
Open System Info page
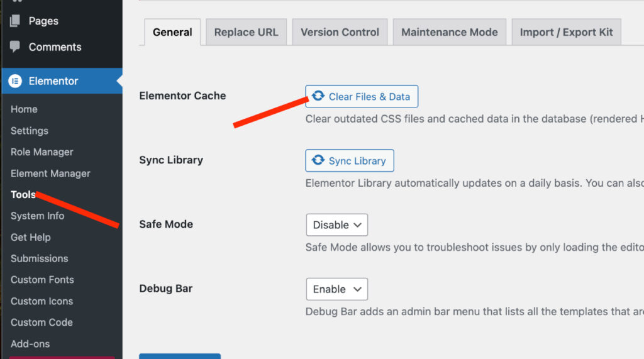point(37,216)
